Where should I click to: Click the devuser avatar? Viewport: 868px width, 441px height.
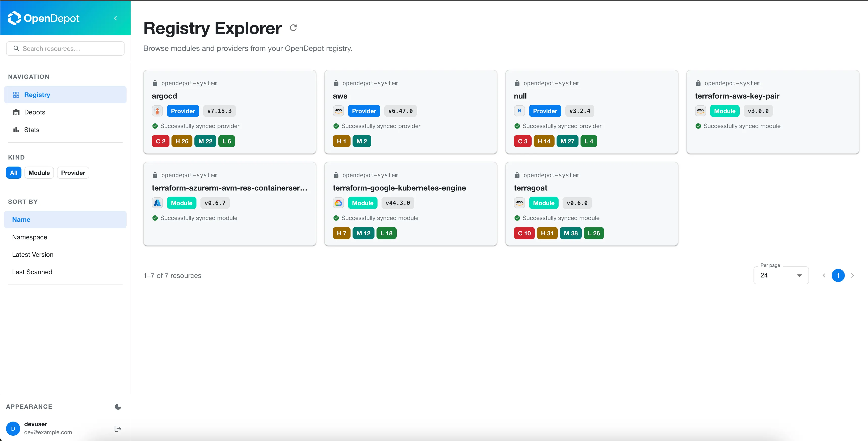coord(13,429)
